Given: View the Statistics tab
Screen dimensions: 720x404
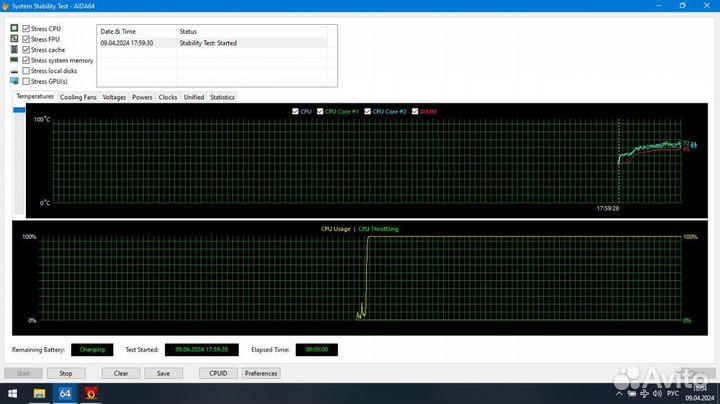Looking at the screenshot, I should (222, 97).
